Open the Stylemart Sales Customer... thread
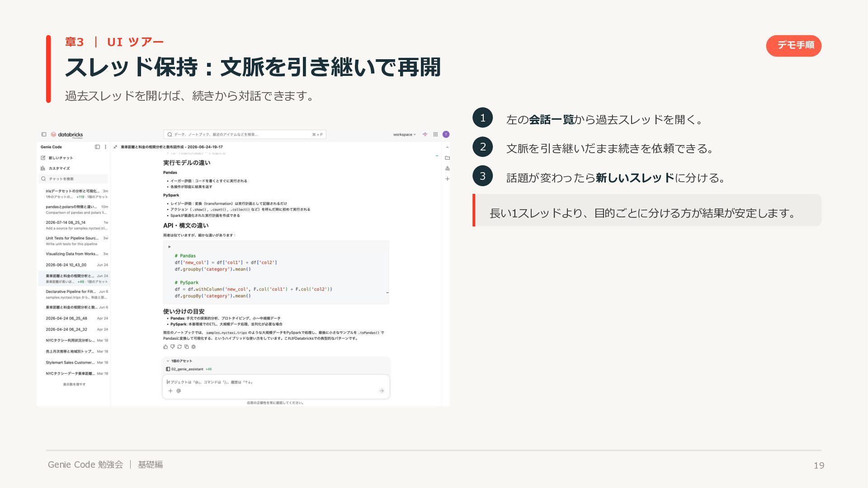The height and width of the screenshot is (488, 868). (x=75, y=362)
